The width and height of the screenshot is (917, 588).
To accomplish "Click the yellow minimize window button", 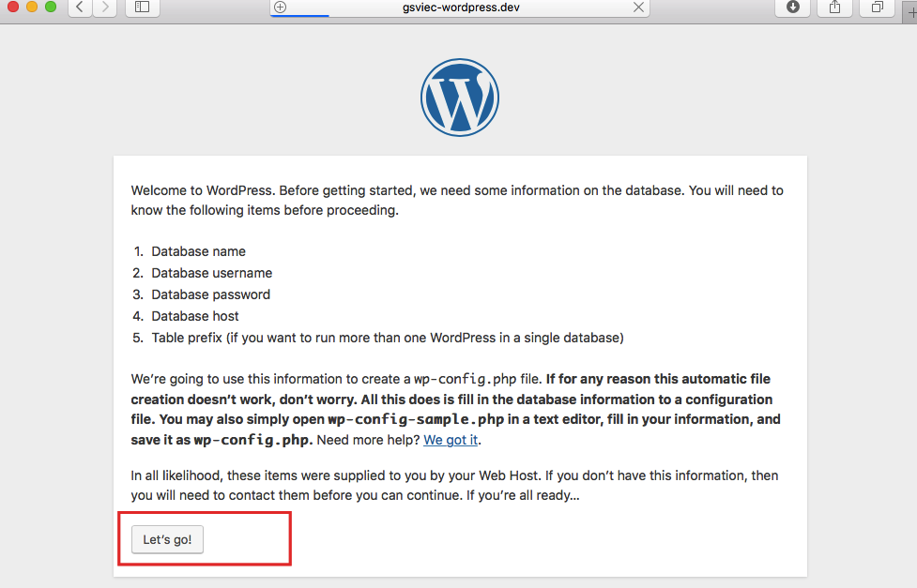I will pos(32,7).
